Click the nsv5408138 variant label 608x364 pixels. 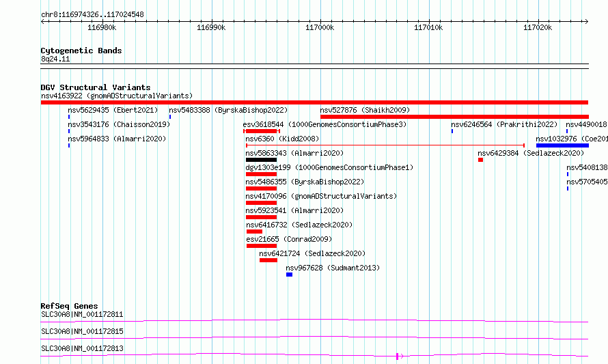[587, 167]
